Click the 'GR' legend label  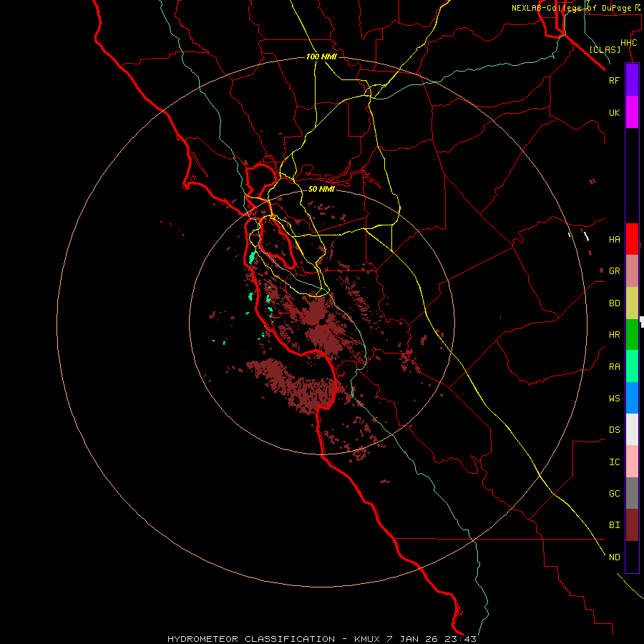[x=614, y=271]
